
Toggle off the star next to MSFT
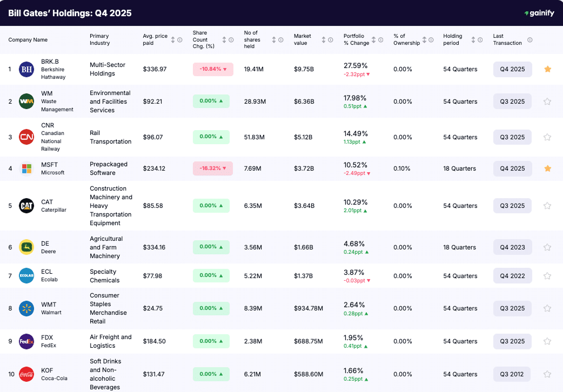coord(548,168)
